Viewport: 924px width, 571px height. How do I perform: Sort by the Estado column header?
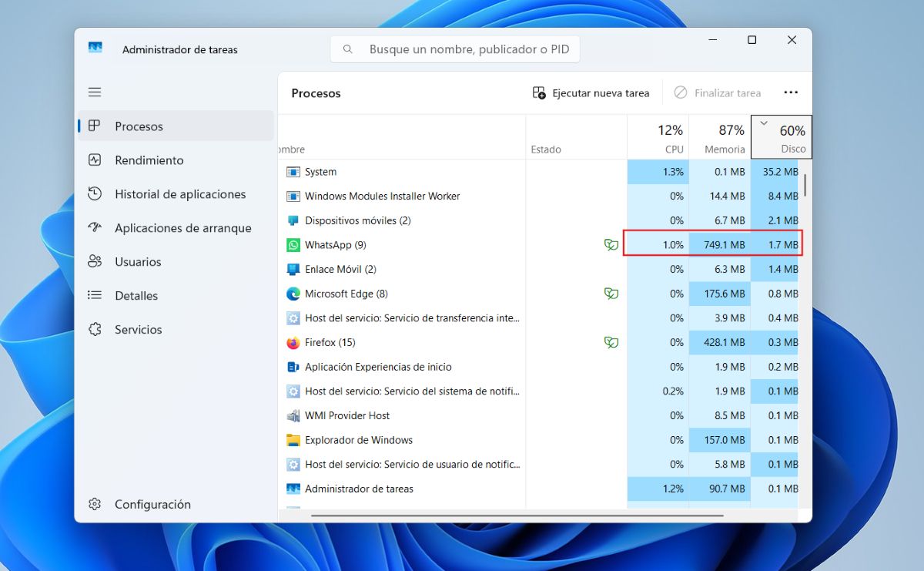576,137
